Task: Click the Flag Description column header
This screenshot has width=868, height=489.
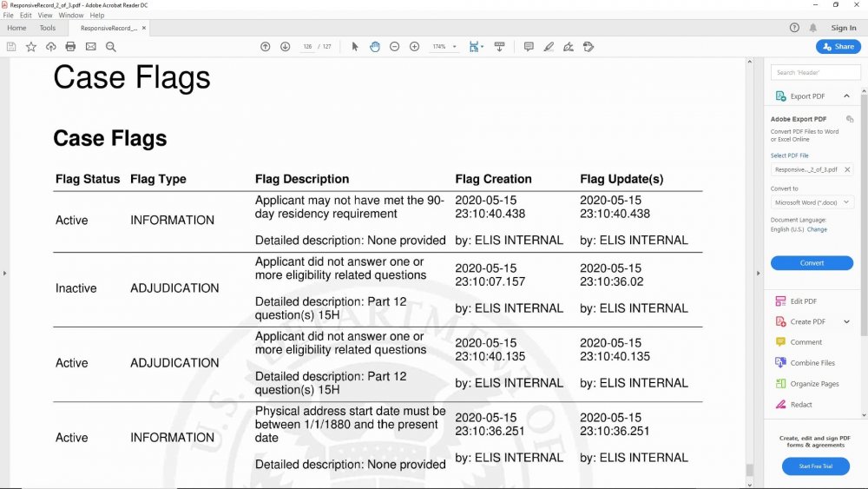Action: [x=302, y=179]
